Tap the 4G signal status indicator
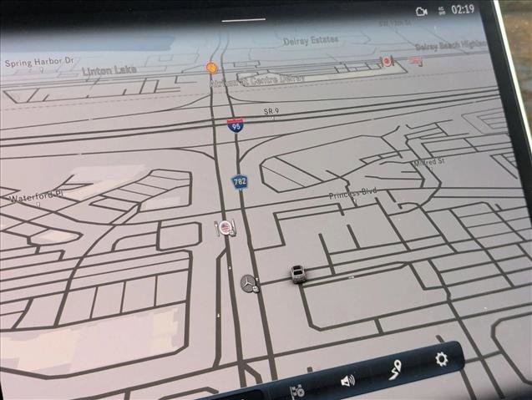 441,11
